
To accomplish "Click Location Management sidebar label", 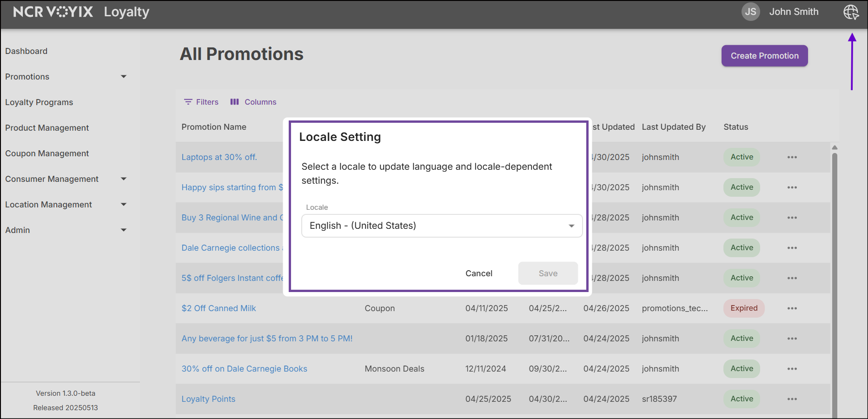I will tap(48, 205).
